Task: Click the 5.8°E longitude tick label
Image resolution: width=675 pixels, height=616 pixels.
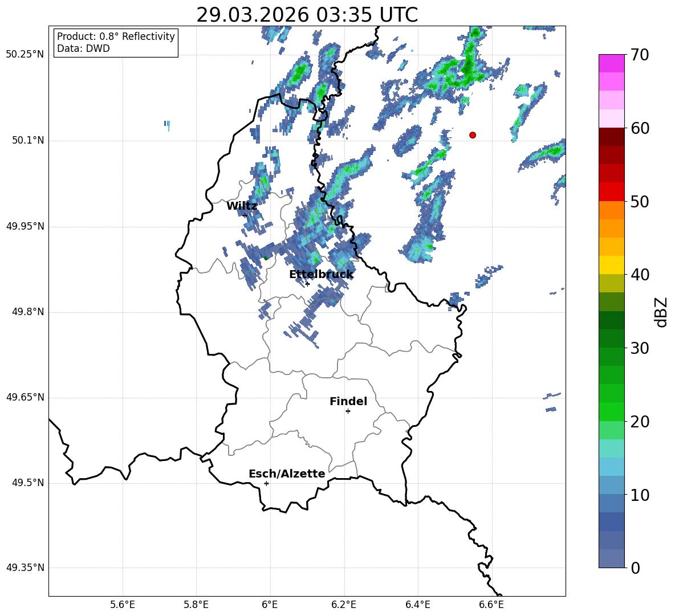Action: [x=196, y=605]
